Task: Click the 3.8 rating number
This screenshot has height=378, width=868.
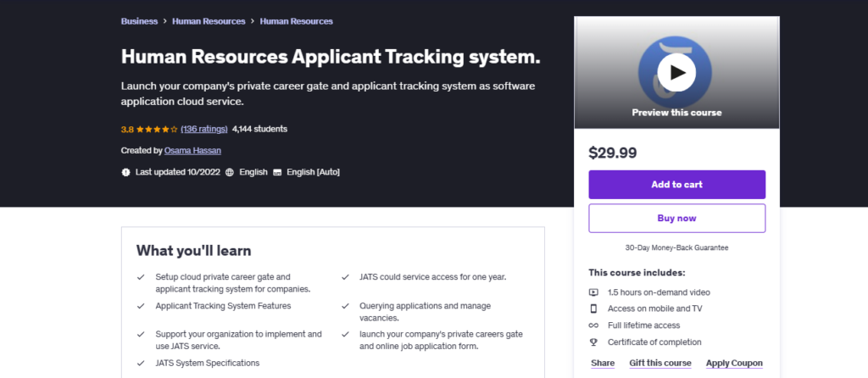Action: [127, 130]
